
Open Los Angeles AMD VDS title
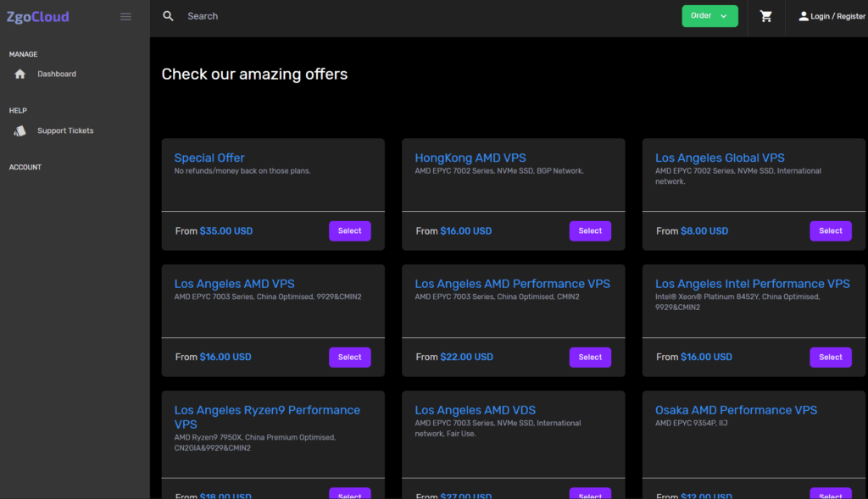coord(475,410)
